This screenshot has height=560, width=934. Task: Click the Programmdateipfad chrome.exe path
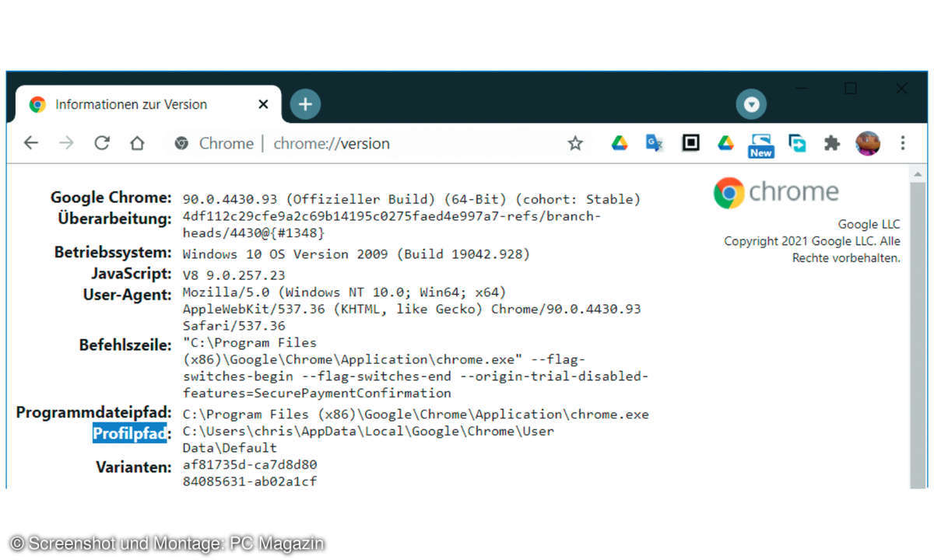(x=416, y=415)
